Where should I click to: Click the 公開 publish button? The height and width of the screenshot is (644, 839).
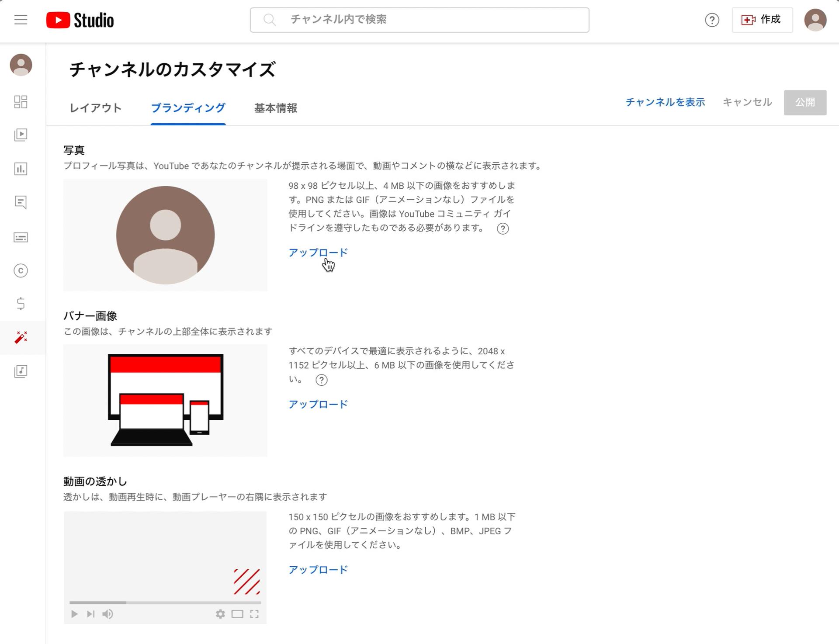[805, 102]
